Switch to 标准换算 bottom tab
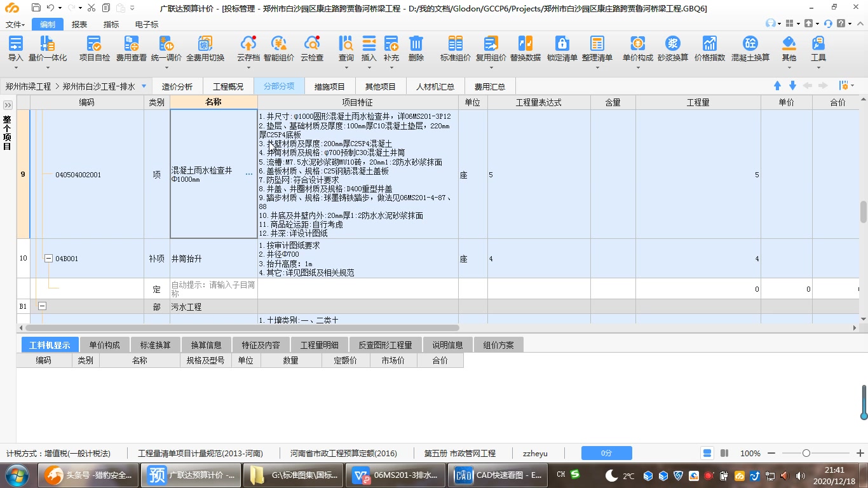This screenshot has height=488, width=868. (x=155, y=345)
